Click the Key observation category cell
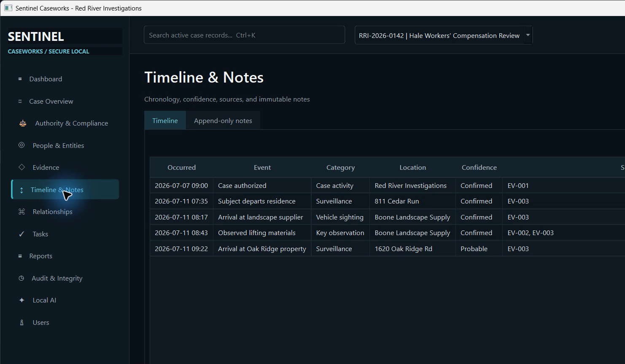 341,233
